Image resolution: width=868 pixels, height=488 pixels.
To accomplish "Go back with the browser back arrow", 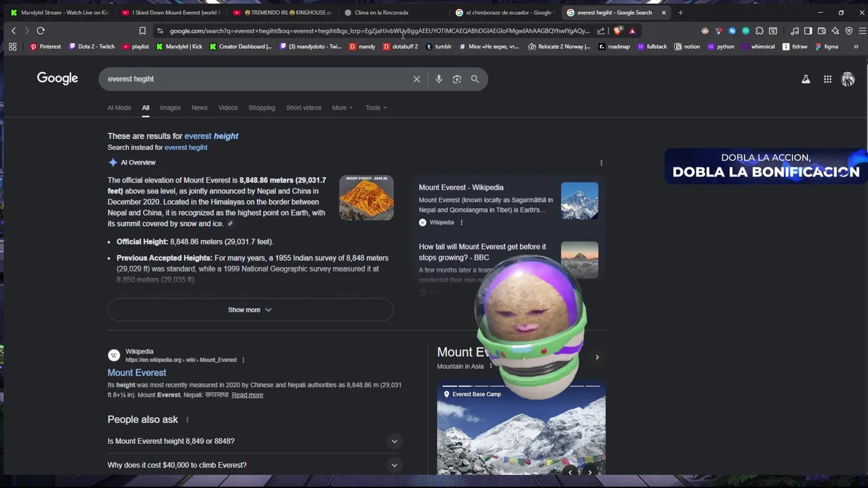I will (13, 30).
